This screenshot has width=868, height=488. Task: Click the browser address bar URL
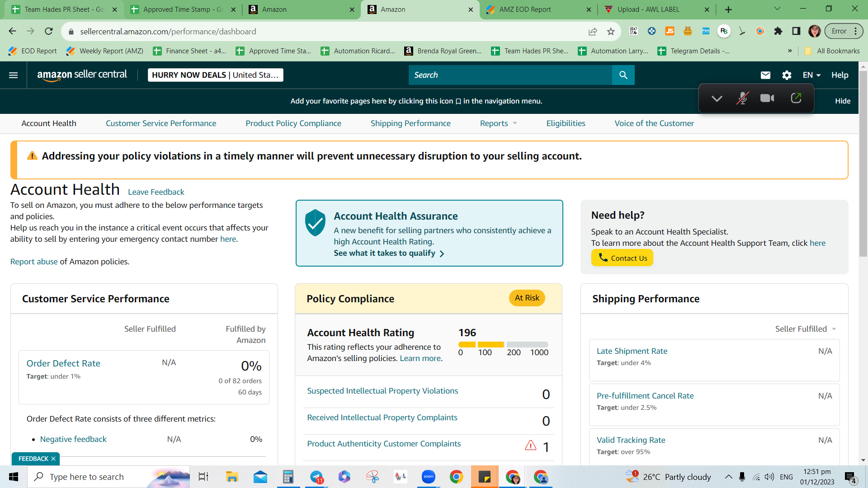(x=168, y=31)
